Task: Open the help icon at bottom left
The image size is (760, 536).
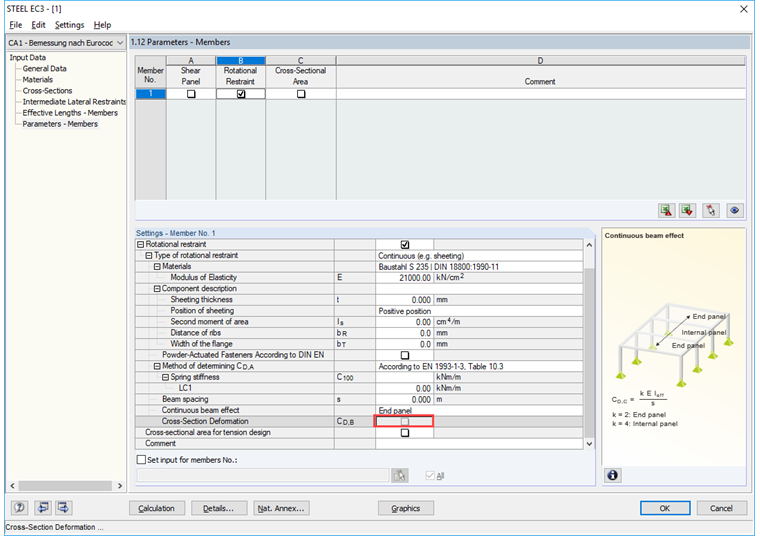Action: [19, 507]
